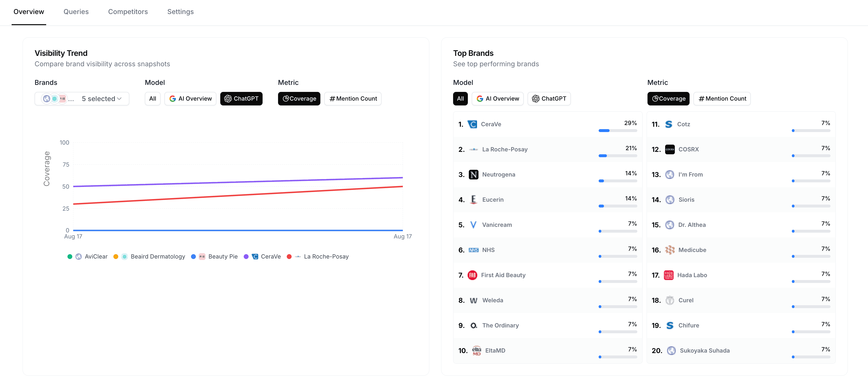Click the First Aid Beauty red logo
Screen dimensions: 868x385
click(x=472, y=275)
